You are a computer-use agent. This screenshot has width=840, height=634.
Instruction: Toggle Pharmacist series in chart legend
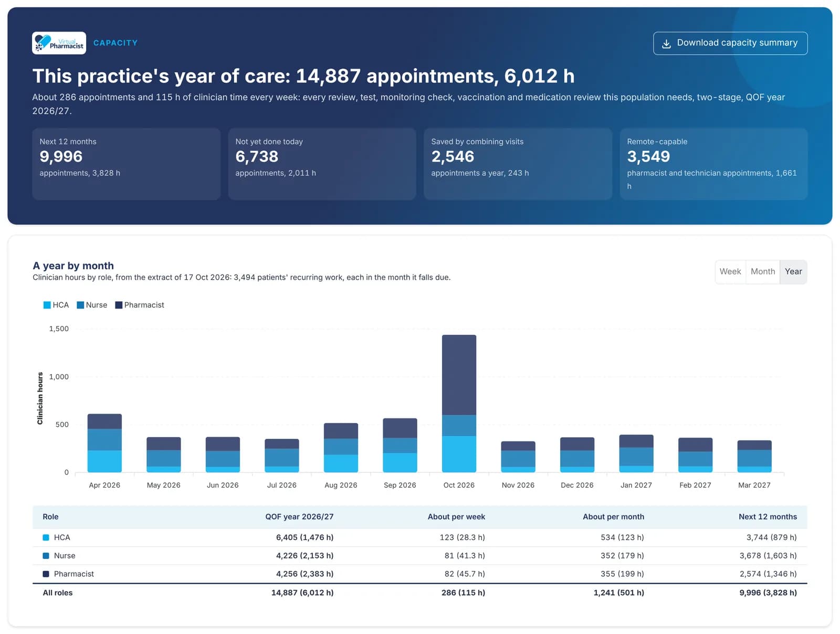140,305
